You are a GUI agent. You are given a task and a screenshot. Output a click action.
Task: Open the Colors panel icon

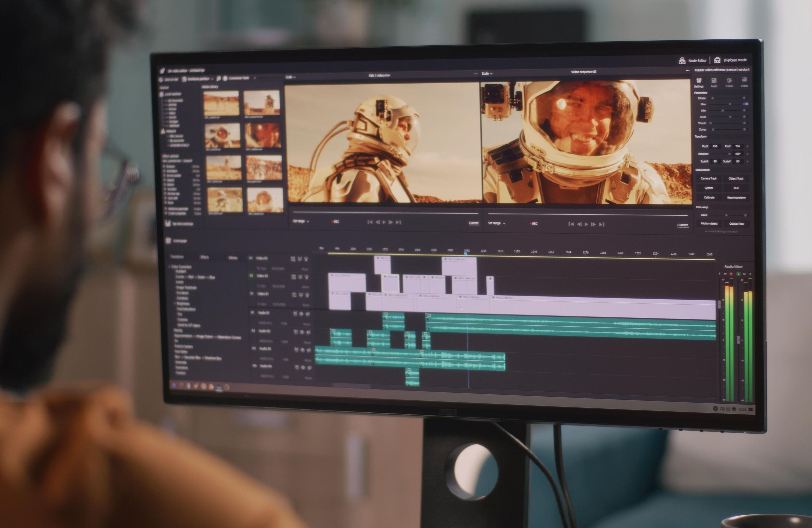[729, 80]
